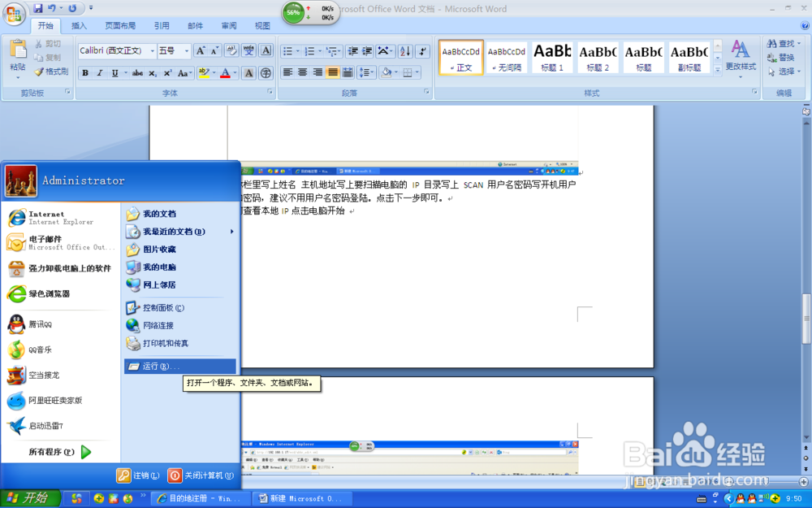Switch to 页面布局 ribbon tab
Image resolution: width=812 pixels, height=508 pixels.
120,25
